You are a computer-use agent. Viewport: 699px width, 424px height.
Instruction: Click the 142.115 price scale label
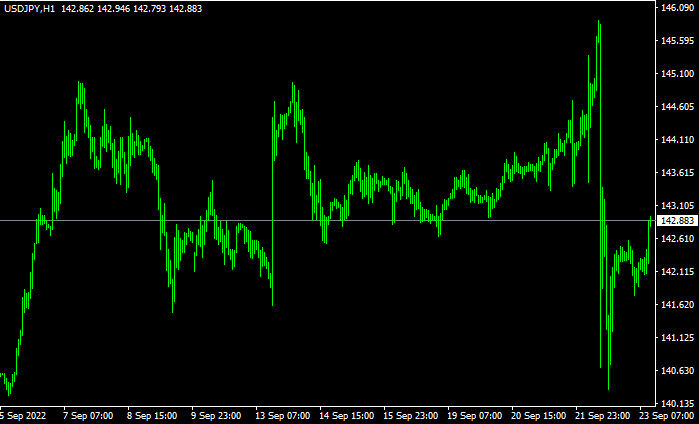(678, 272)
